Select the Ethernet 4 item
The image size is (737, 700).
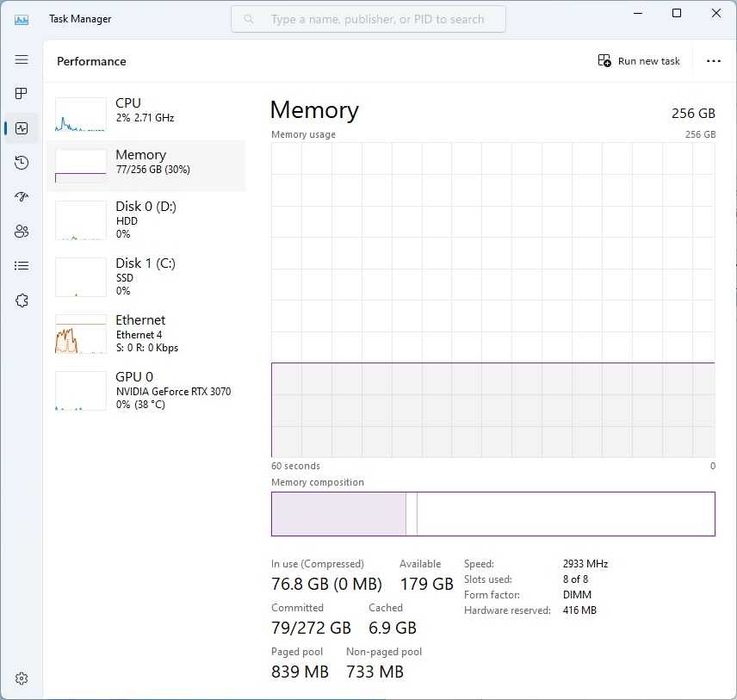tap(146, 333)
